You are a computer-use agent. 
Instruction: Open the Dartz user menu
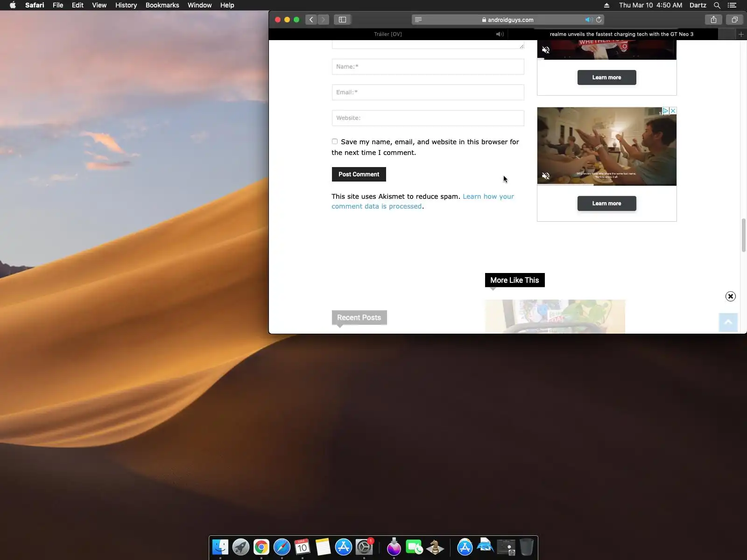(698, 5)
